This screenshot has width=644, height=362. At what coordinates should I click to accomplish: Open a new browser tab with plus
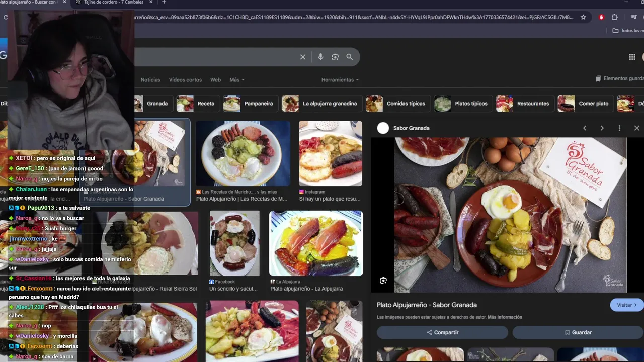(x=164, y=3)
